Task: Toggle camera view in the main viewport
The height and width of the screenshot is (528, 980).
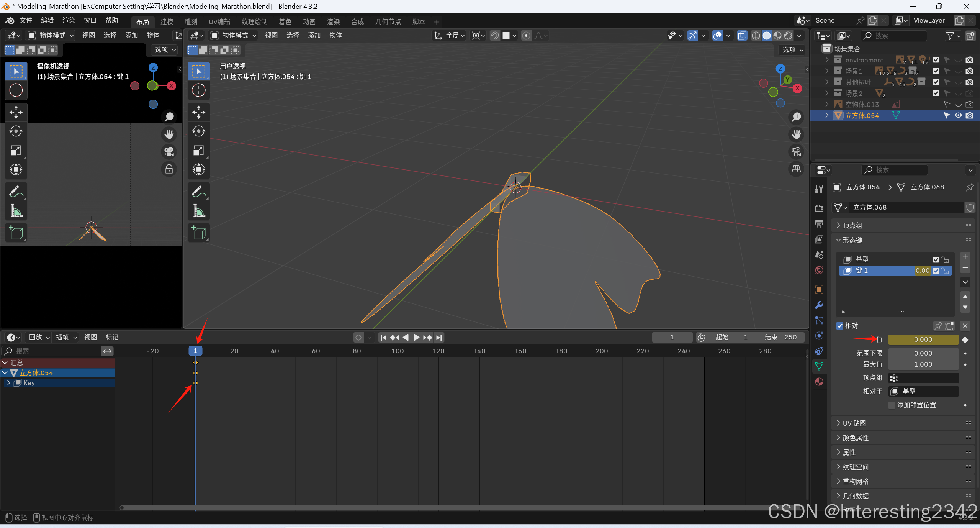Action: pyautogui.click(x=797, y=152)
